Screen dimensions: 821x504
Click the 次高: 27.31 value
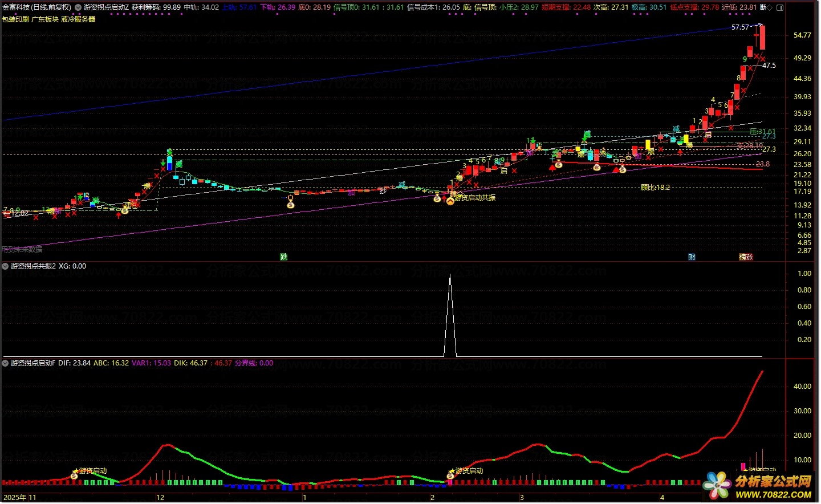click(611, 7)
